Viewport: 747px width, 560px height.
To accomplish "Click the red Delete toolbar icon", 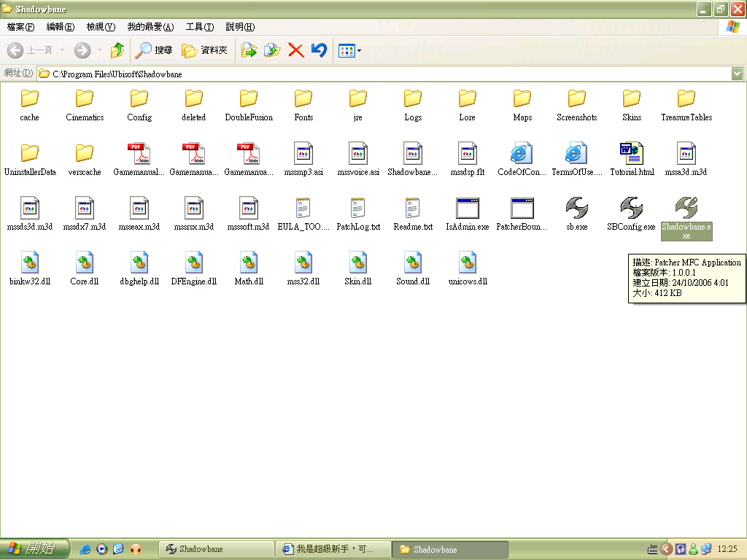I will pyautogui.click(x=296, y=50).
